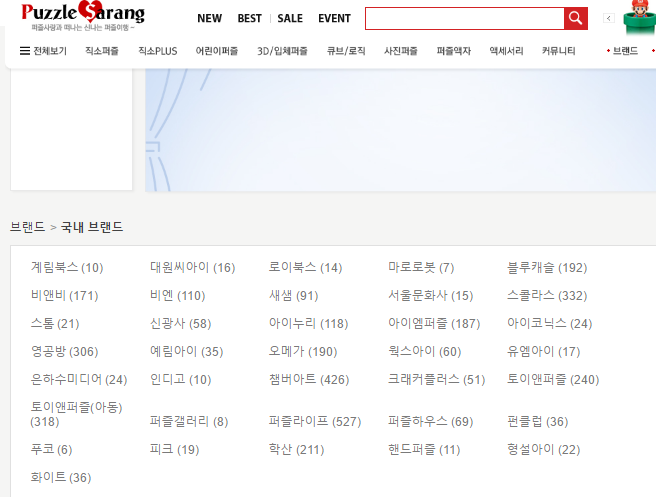Select the 퍼즐액자 category
The image size is (656, 497).
pyautogui.click(x=454, y=51)
